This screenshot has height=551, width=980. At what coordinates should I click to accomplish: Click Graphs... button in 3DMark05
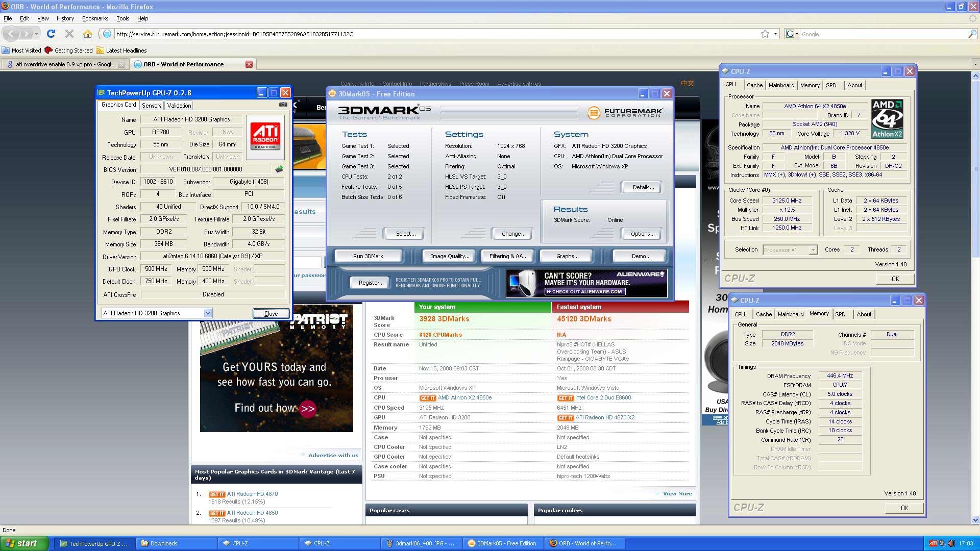[x=567, y=256]
